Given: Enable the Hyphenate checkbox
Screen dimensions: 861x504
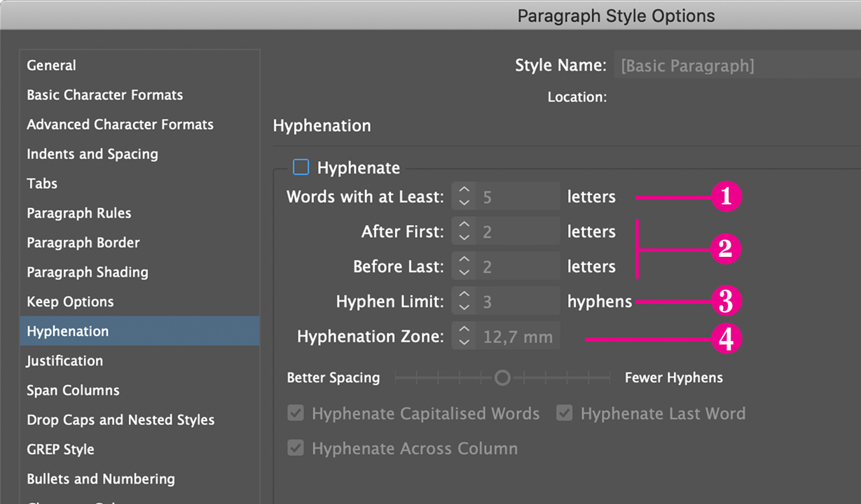Looking at the screenshot, I should tap(301, 167).
